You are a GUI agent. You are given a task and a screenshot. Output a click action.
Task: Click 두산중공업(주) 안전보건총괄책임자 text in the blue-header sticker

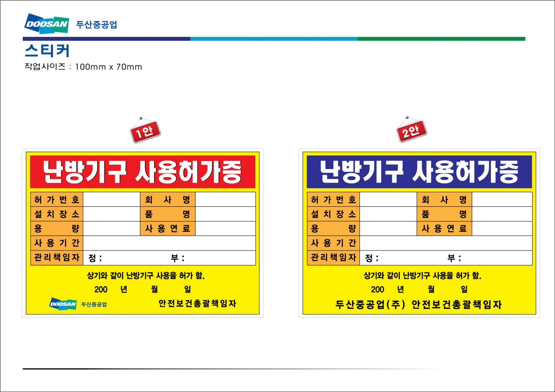418,305
